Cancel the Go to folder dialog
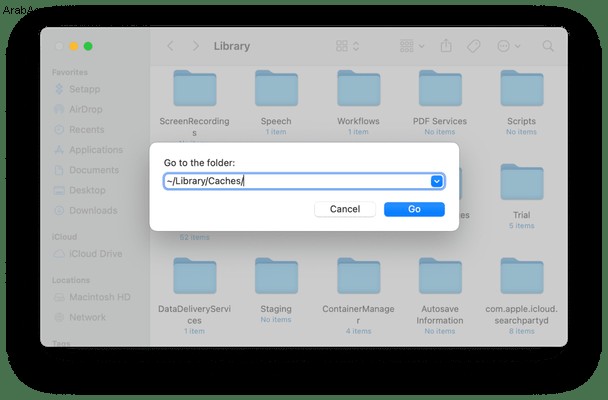 tap(345, 209)
